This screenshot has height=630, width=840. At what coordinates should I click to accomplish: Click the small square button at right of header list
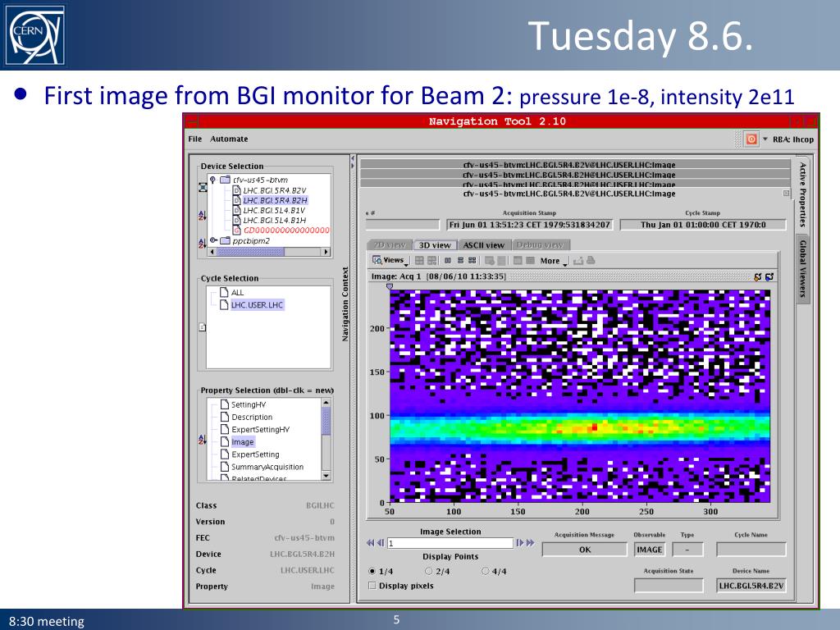coord(786,194)
